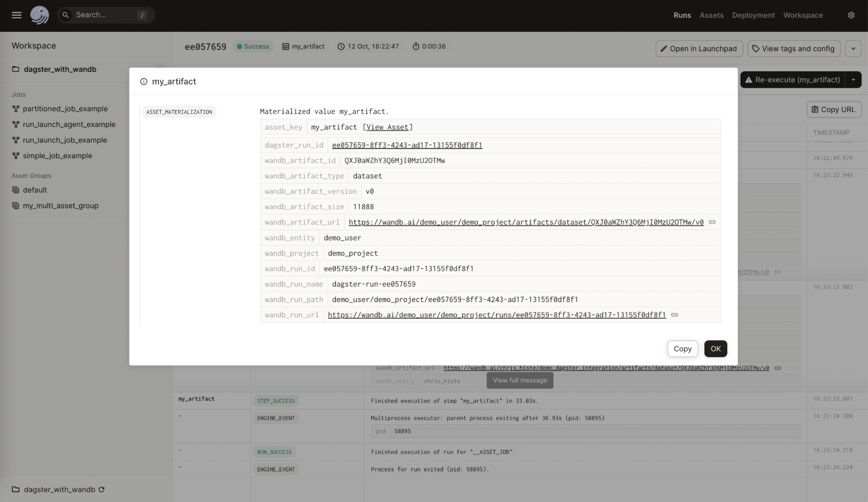Click the info icon in the my_artifact dialog header

click(x=144, y=81)
